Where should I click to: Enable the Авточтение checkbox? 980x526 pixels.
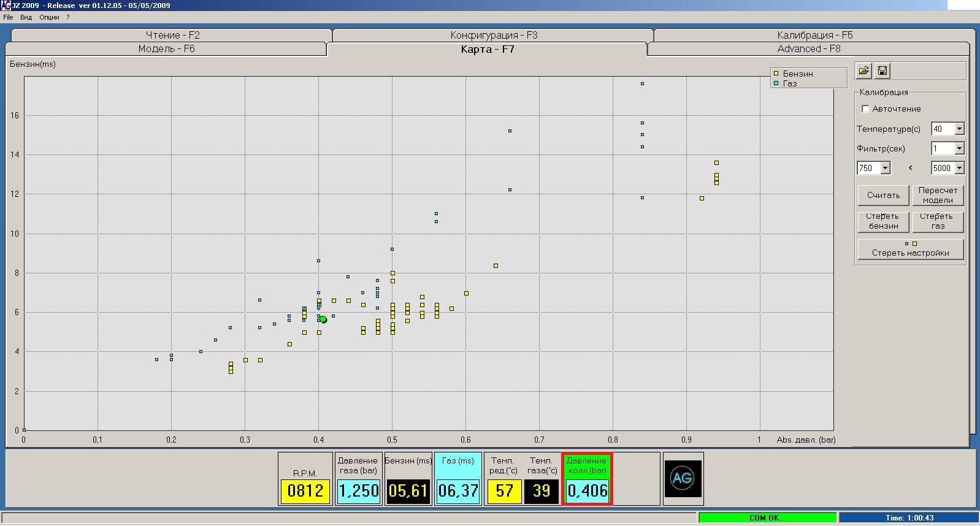[x=866, y=109]
